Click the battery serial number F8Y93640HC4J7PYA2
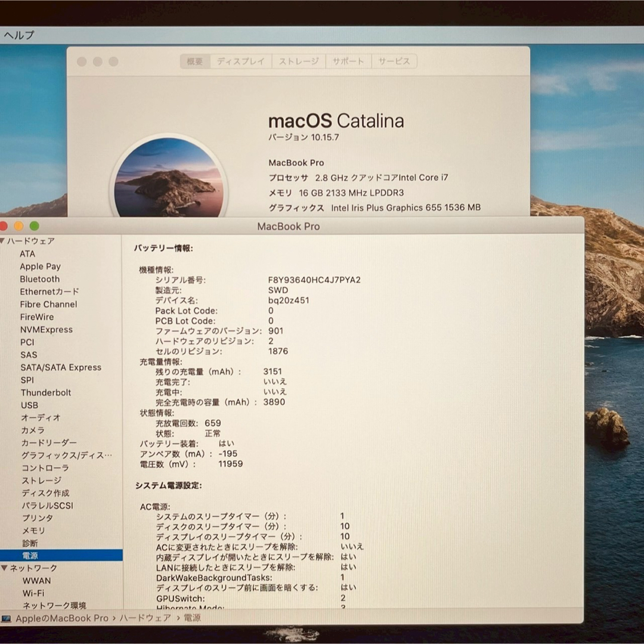Screen dimensions: 644x644 pos(314,280)
